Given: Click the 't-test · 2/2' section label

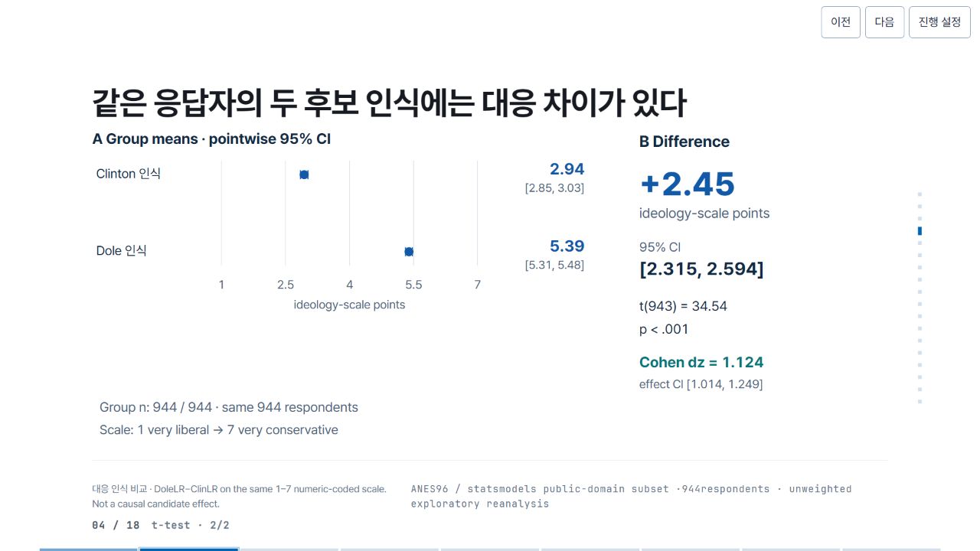Looking at the screenshot, I should coord(191,525).
